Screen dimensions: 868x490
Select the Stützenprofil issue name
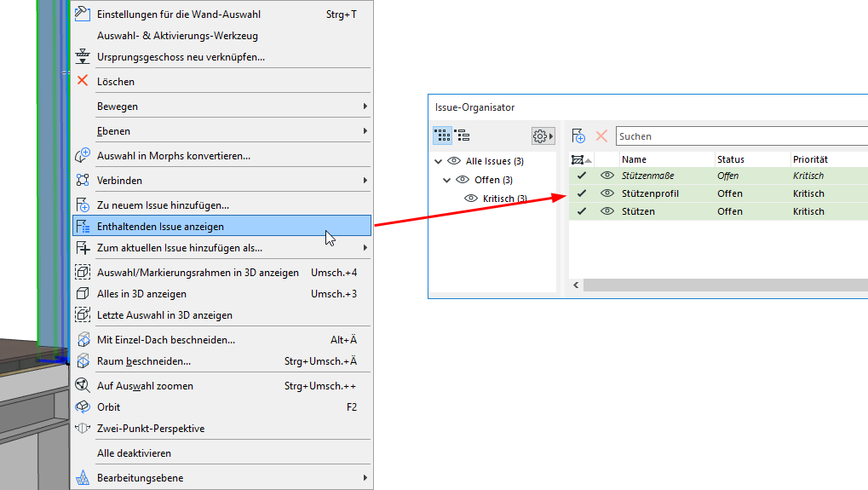650,193
